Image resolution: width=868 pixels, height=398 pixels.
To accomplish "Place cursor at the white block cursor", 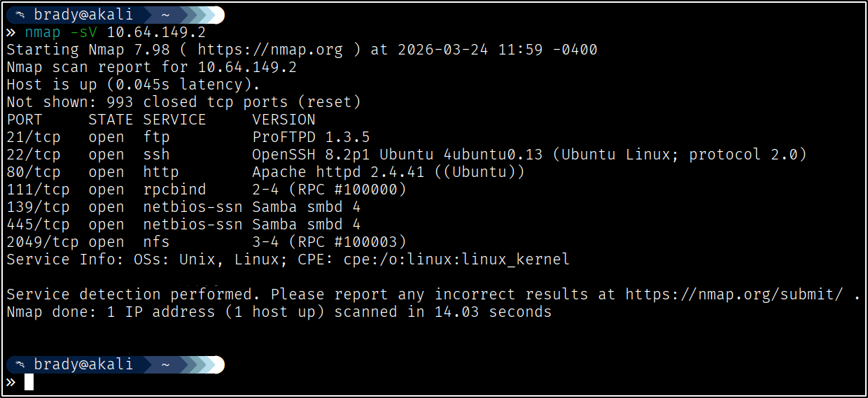I will [x=29, y=382].
